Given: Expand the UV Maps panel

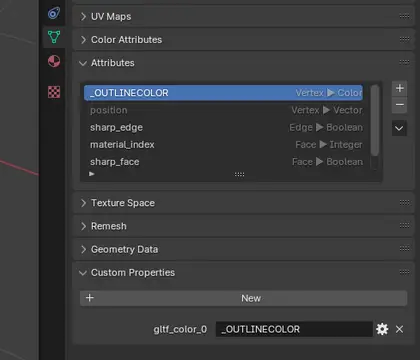Looking at the screenshot, I should pos(83,16).
